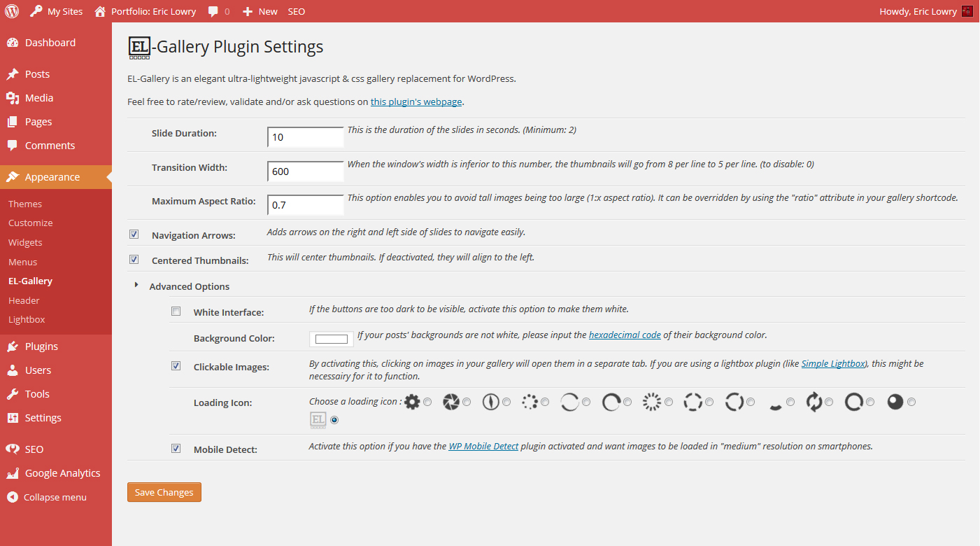
Task: Go to Widgets submenu item
Action: click(x=25, y=242)
